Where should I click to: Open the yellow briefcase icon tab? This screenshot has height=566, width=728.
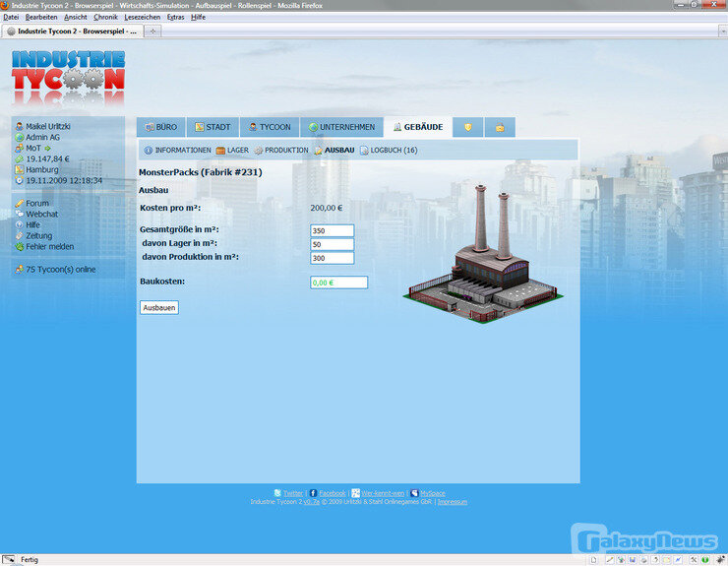(x=500, y=127)
